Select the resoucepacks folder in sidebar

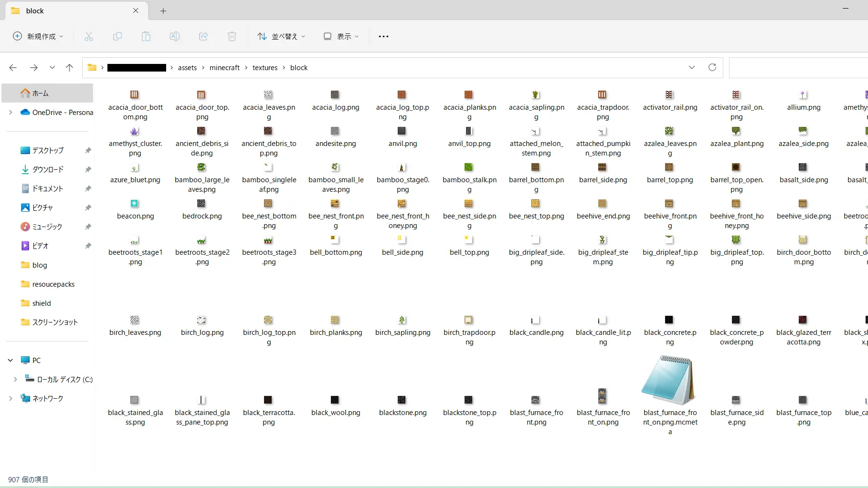click(x=53, y=284)
